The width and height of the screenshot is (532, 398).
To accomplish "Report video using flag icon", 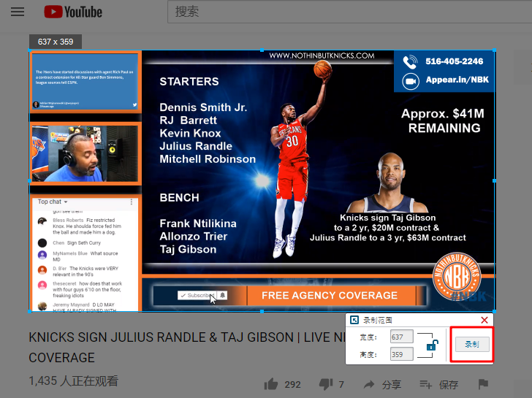I will [483, 384].
